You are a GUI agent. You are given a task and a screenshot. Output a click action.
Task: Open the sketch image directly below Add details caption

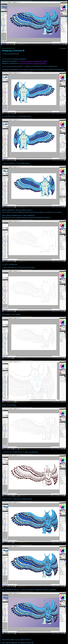point(34,338)
